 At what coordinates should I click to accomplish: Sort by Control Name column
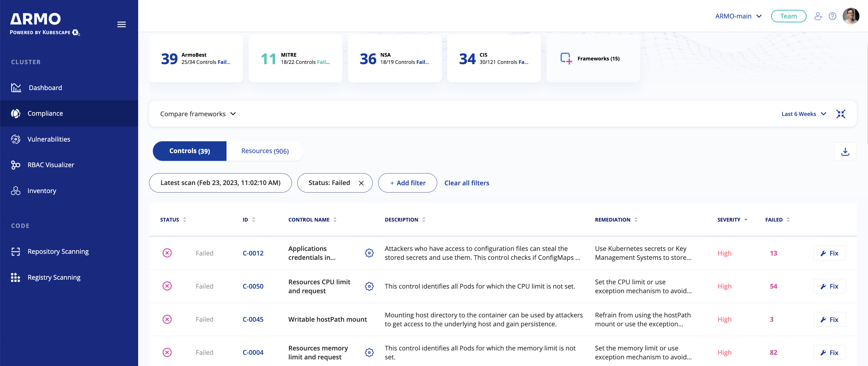click(312, 220)
